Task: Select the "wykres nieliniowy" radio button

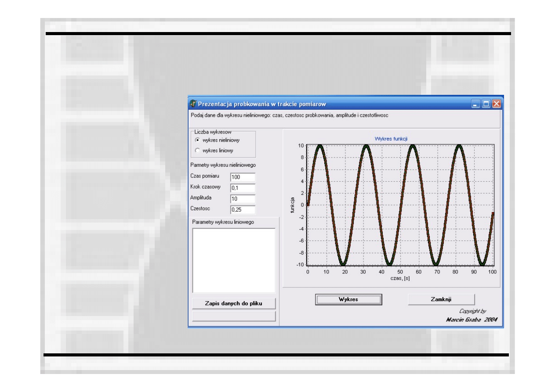Action: [x=198, y=140]
